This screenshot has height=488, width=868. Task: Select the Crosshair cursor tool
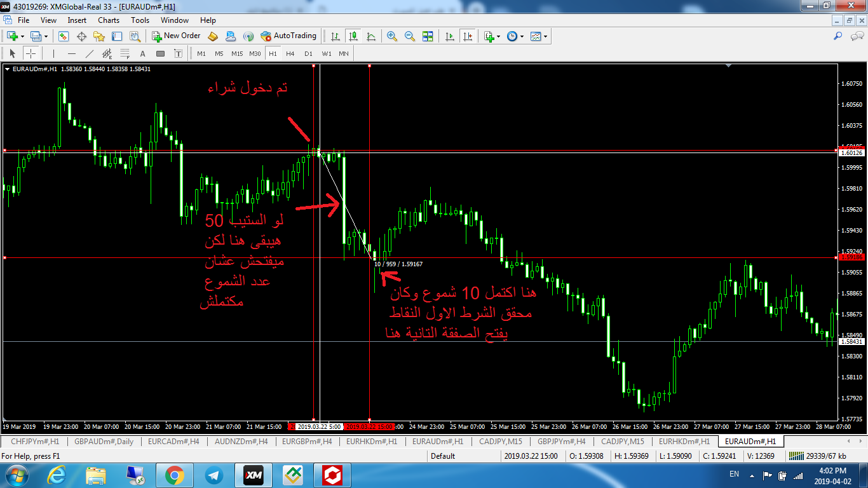pyautogui.click(x=31, y=53)
